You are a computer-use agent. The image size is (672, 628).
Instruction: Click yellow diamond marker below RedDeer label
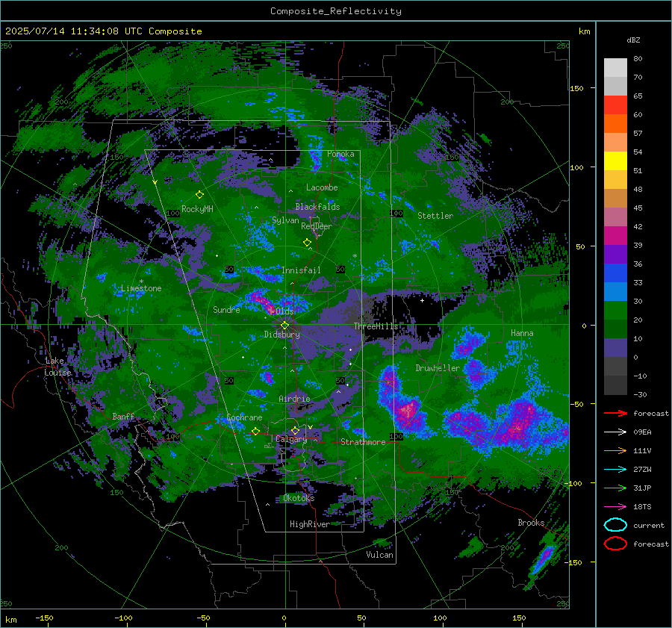(307, 243)
